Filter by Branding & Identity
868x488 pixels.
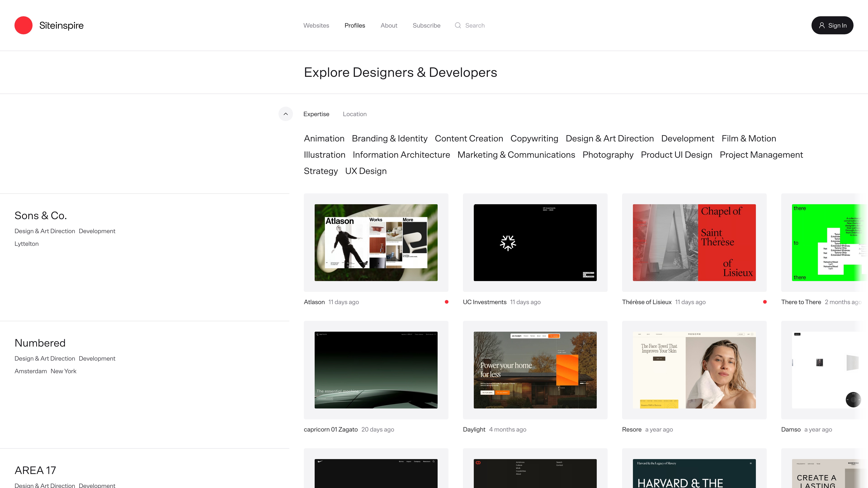point(389,138)
